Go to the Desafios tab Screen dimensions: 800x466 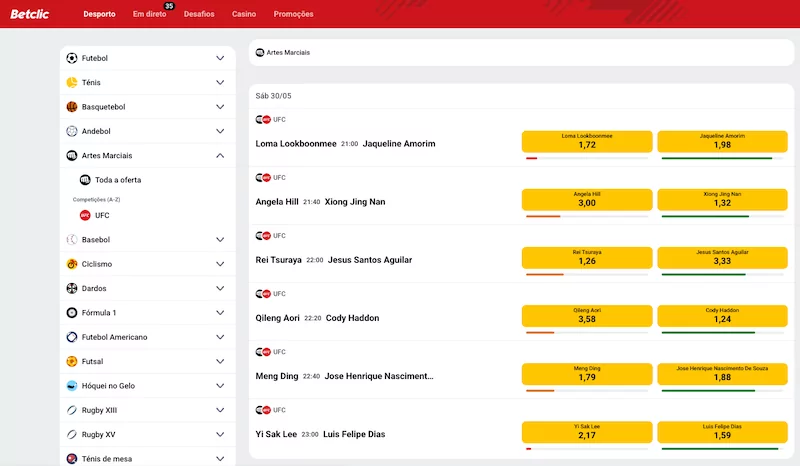coord(199,14)
